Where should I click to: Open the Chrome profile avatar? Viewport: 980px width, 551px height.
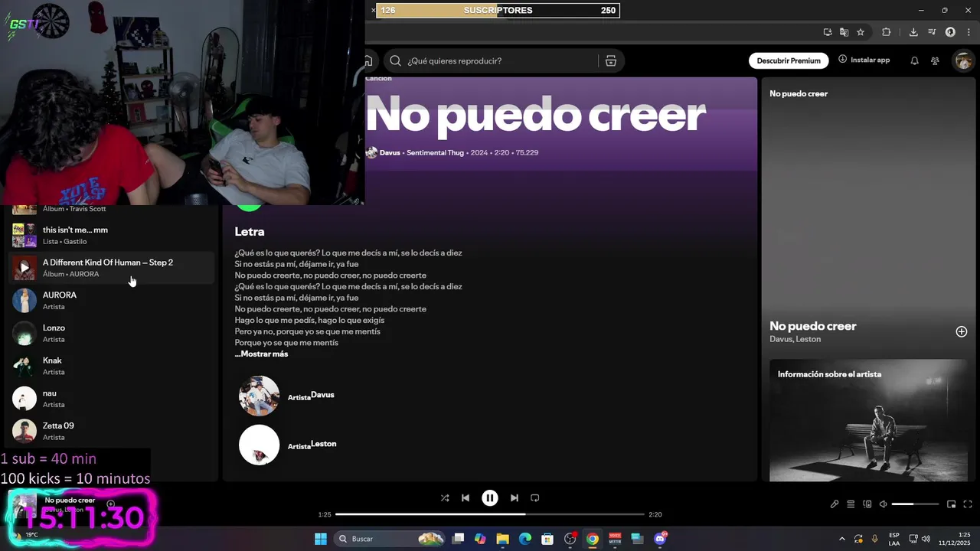[950, 32]
